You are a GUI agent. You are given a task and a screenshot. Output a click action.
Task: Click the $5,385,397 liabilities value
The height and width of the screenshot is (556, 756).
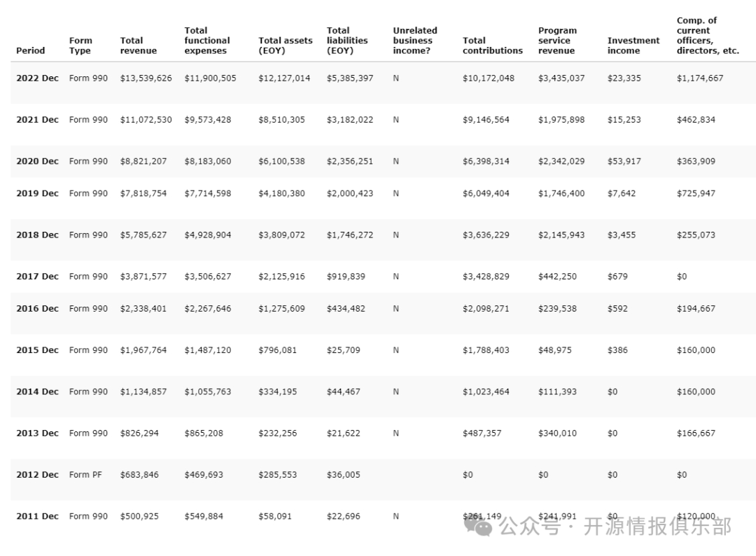[x=349, y=78]
